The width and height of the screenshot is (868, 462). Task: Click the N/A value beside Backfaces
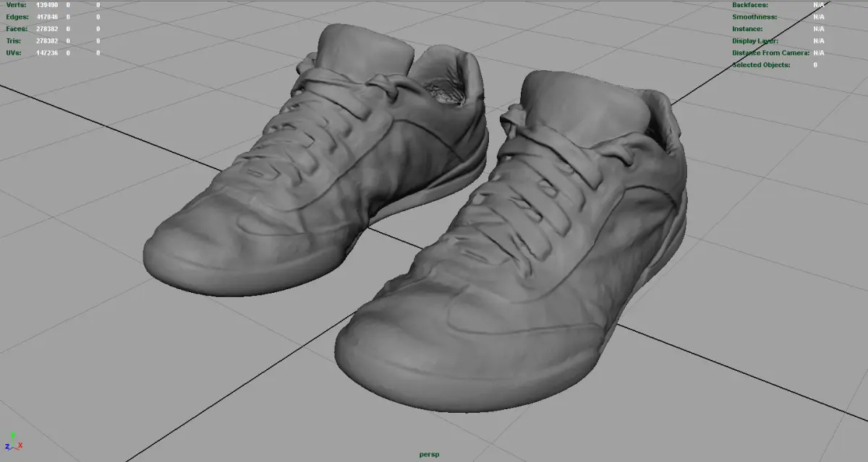pos(819,5)
